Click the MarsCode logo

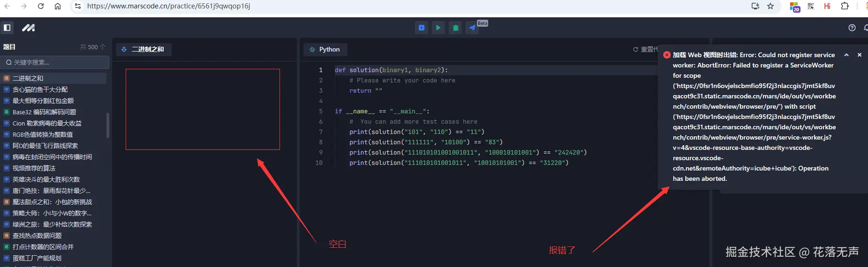[29, 28]
